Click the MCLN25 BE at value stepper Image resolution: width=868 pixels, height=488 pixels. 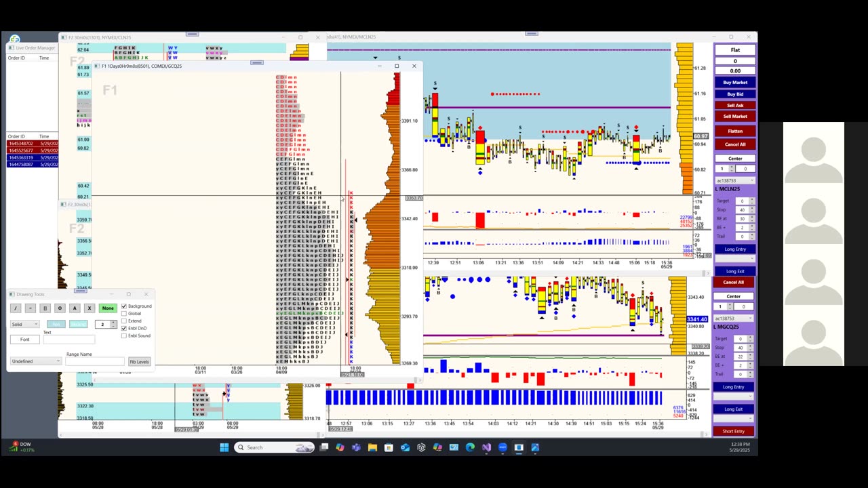pos(747,219)
